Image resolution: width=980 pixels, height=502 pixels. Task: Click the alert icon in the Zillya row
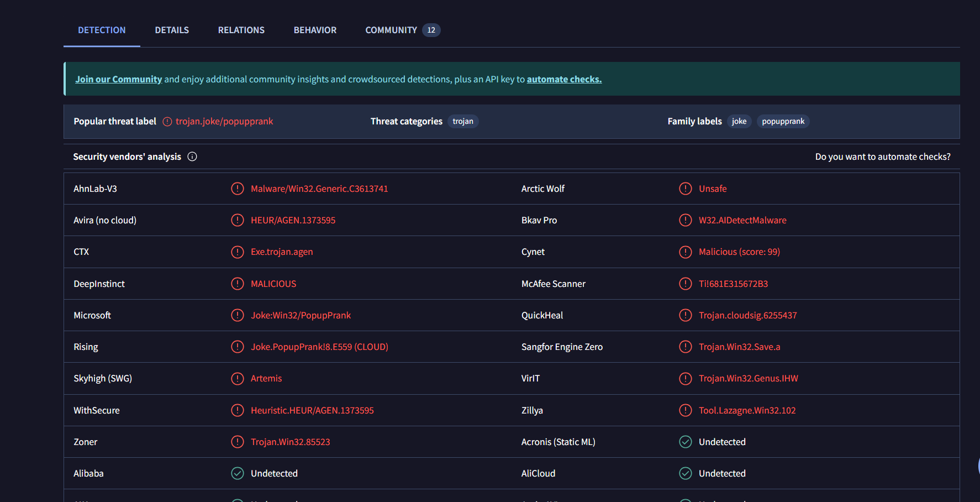[x=686, y=411]
